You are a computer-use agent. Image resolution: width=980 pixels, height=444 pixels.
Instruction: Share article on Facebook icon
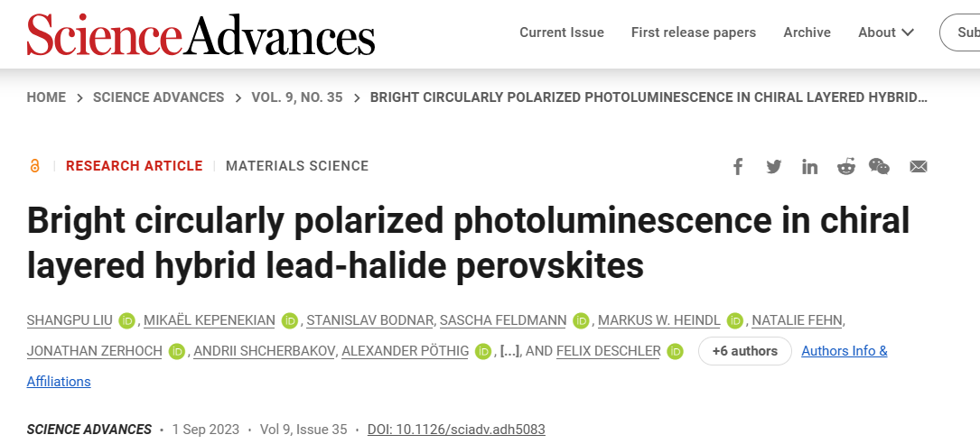pyautogui.click(x=738, y=167)
